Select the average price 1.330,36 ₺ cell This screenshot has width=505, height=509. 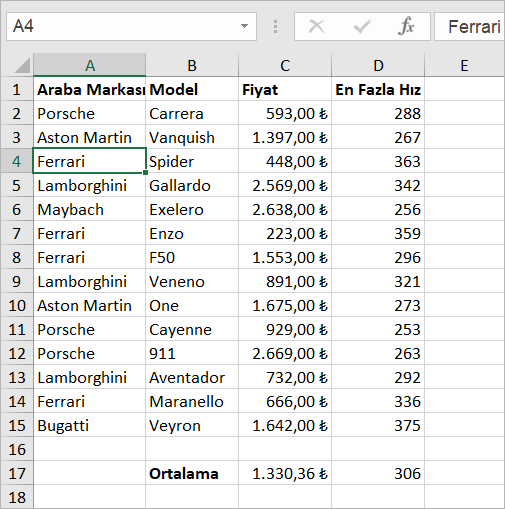pos(285,473)
